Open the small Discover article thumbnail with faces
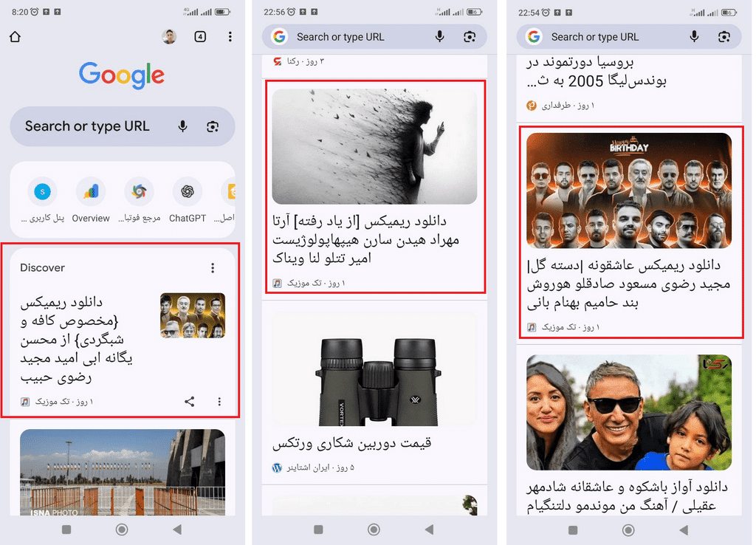Screen dimensions: 756x545 click(193, 315)
